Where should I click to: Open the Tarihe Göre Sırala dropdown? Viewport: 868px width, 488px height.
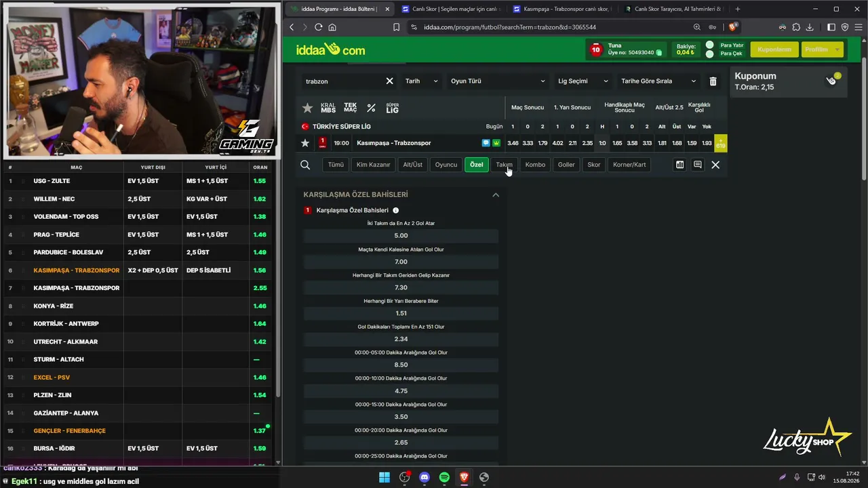click(658, 81)
